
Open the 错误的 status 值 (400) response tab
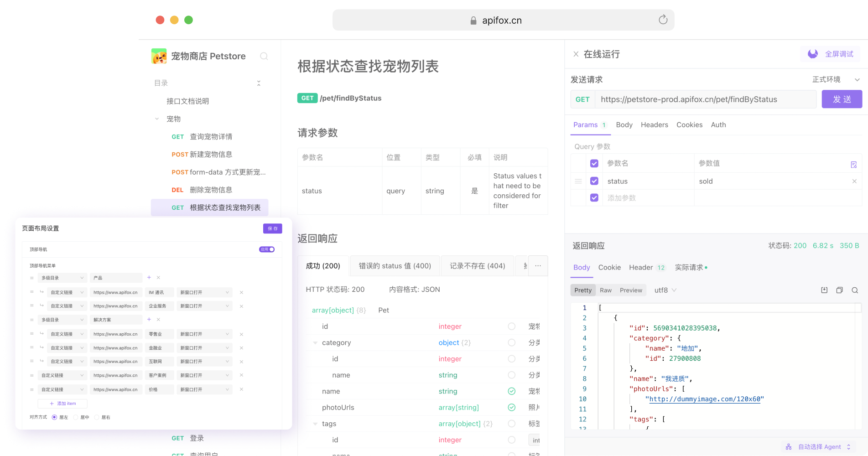[394, 266]
